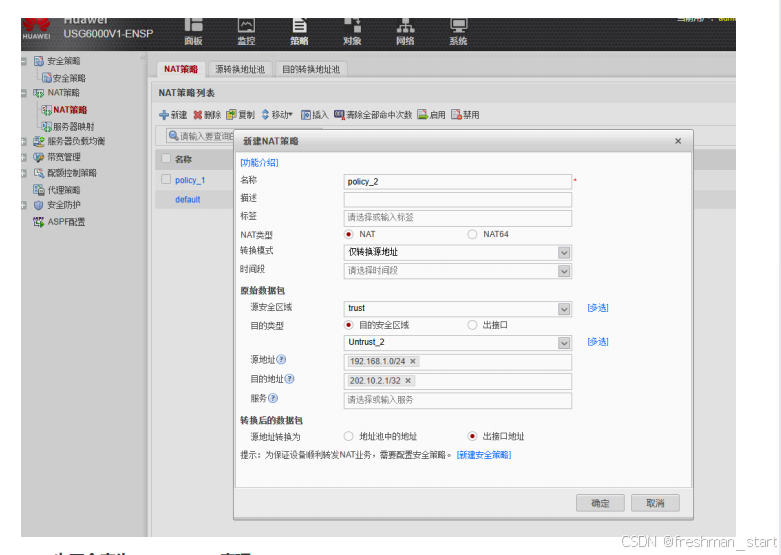Click the 源地址 help question icon

[281, 359]
